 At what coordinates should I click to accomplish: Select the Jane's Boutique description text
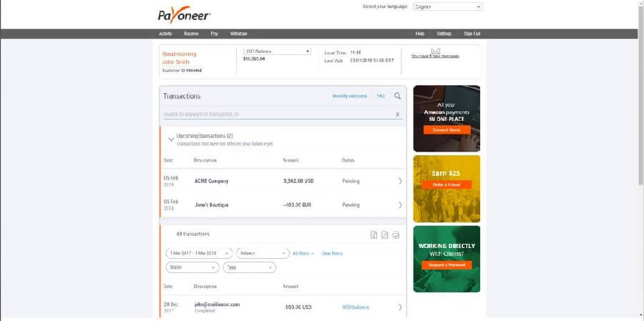(x=212, y=205)
